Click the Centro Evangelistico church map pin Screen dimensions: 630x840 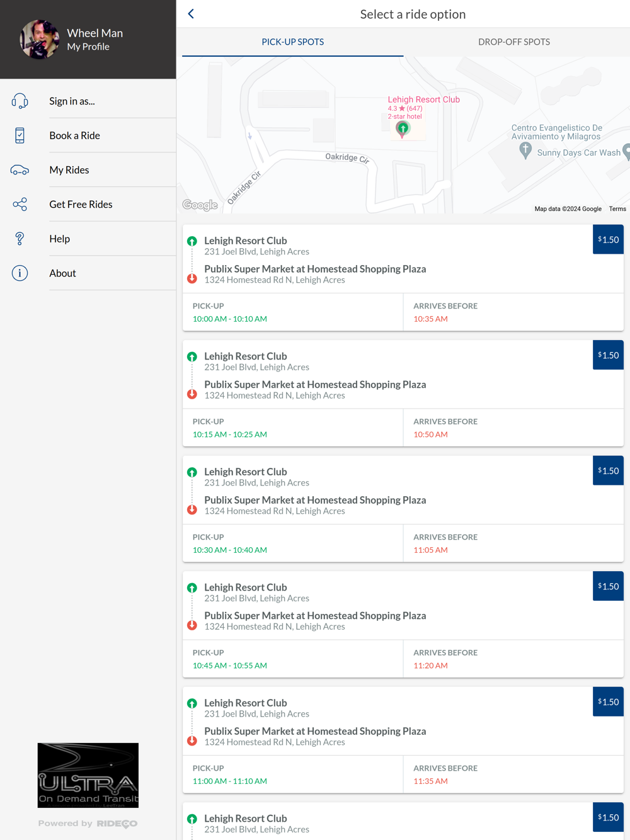[525, 150]
